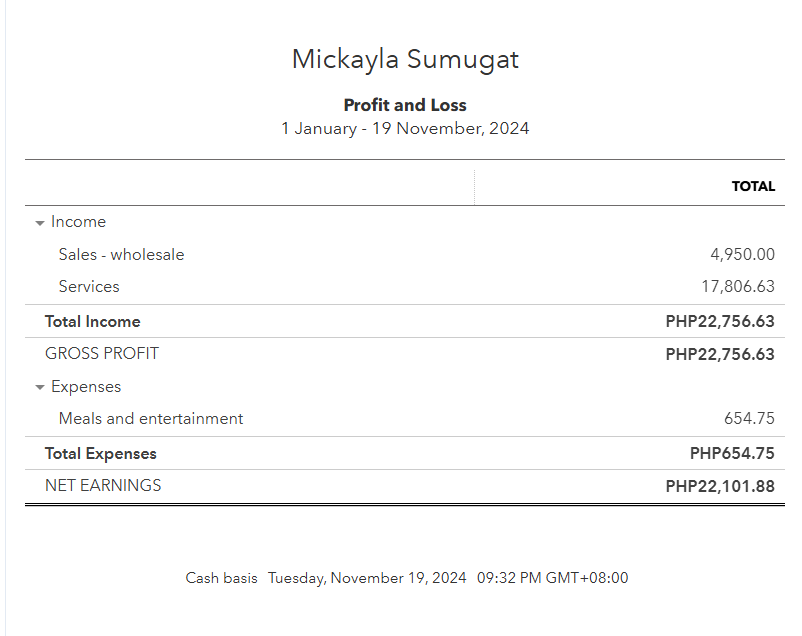Click the TOTAL column header
This screenshot has width=802, height=636.
coord(753,186)
